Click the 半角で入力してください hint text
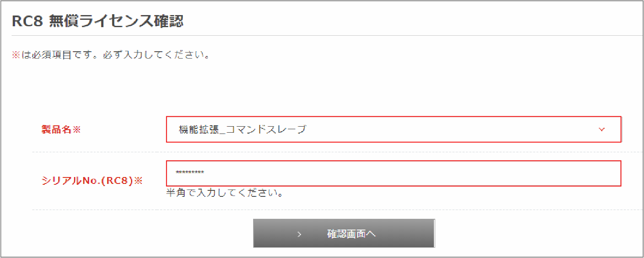Screen dimensions: 644x258 224,193
